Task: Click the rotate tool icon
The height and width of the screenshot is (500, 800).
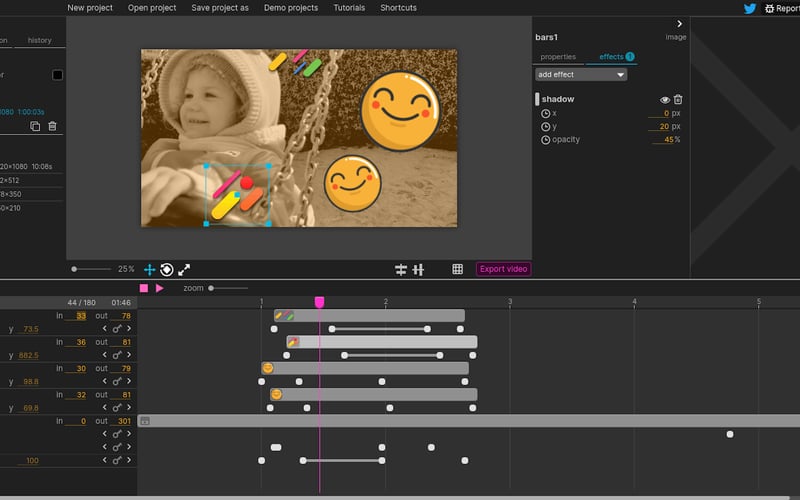Action: click(167, 269)
